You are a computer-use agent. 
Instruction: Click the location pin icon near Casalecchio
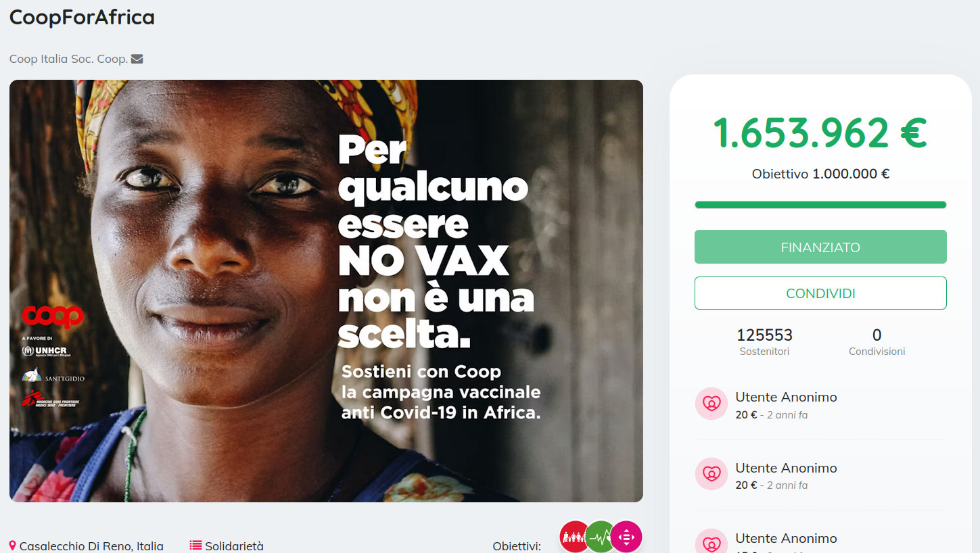[x=13, y=546]
